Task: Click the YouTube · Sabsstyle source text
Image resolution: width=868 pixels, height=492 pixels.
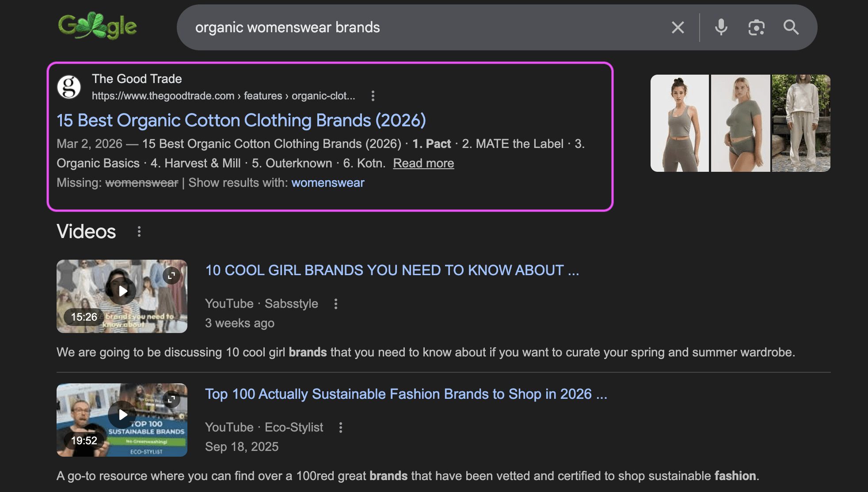Action: pyautogui.click(x=262, y=304)
